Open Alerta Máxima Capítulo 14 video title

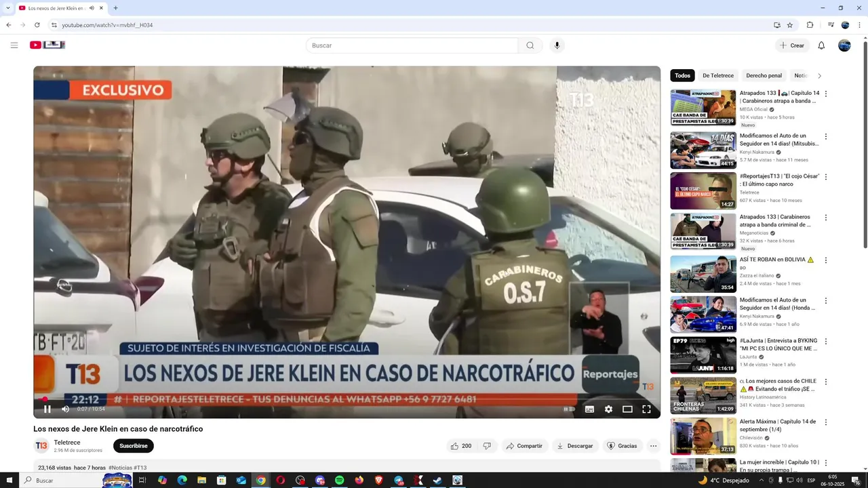click(778, 425)
